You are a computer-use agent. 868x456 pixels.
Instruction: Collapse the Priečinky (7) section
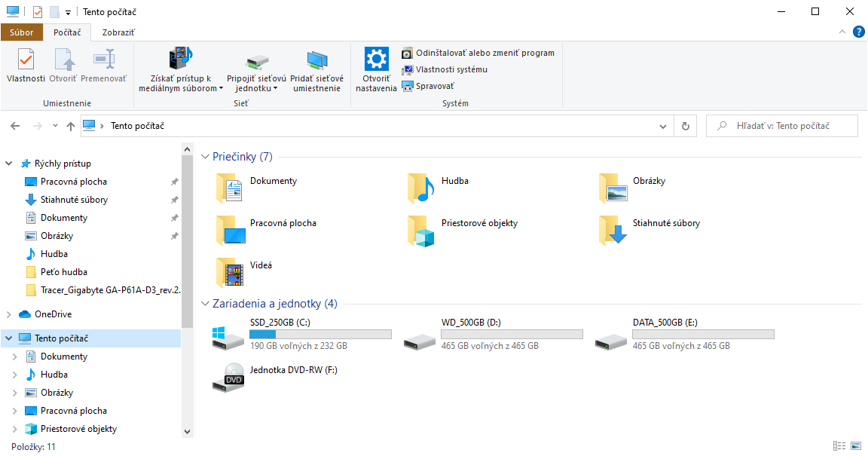tap(205, 156)
